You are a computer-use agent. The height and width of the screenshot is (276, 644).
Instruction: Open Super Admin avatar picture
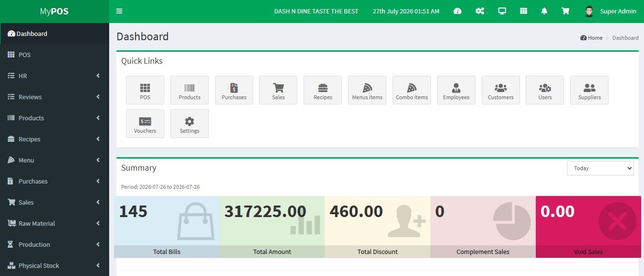(589, 11)
